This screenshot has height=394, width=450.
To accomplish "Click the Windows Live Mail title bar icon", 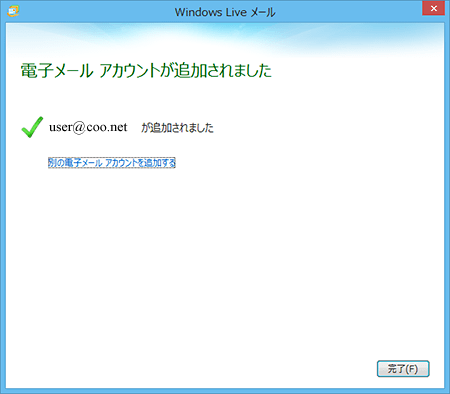I will coord(13,11).
